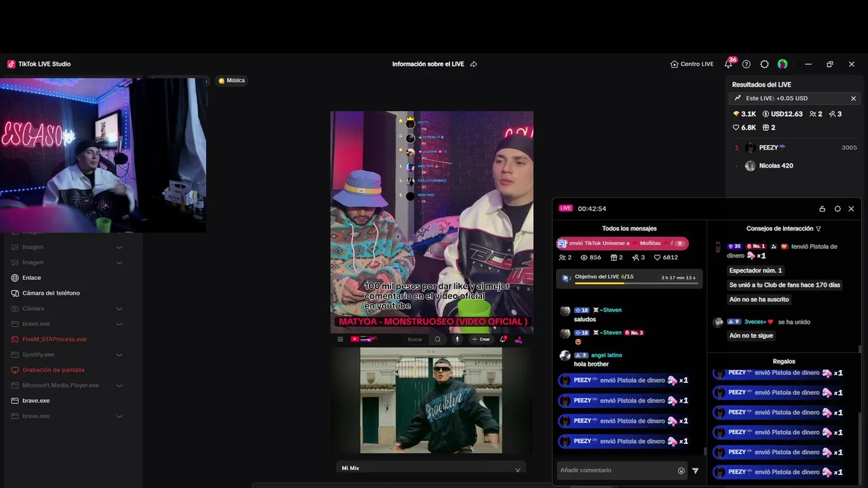Screen dimensions: 868x488
Task: Click the window icon of Microsoft.Media.Player.exe source
Action: 15,386
